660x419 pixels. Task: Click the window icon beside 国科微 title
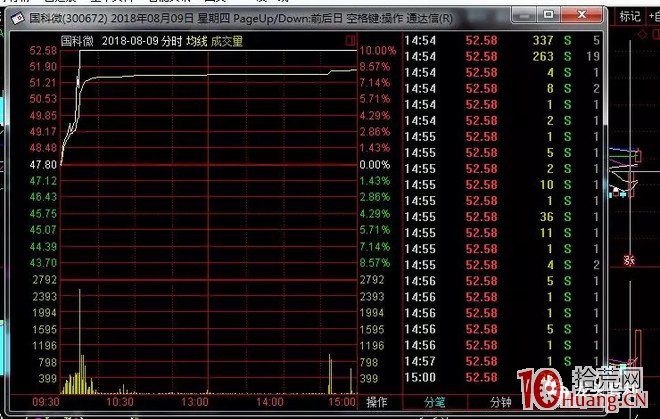coord(18,19)
